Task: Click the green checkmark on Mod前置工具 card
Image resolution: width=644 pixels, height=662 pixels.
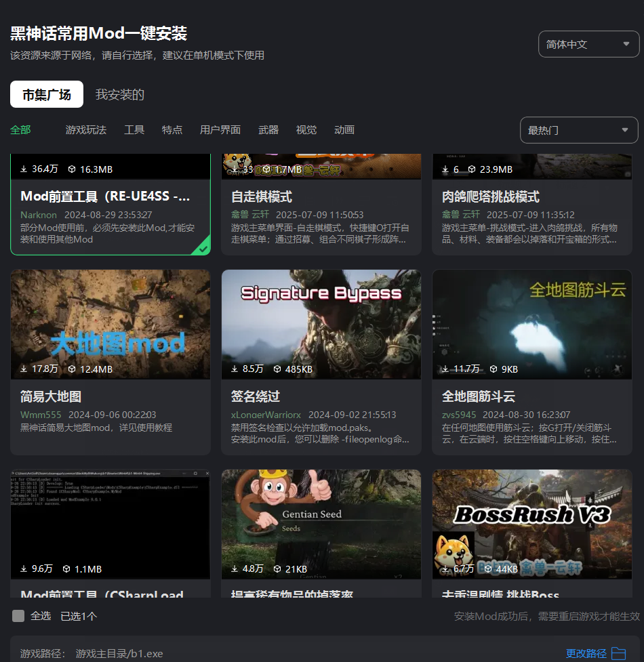Action: coord(201,249)
